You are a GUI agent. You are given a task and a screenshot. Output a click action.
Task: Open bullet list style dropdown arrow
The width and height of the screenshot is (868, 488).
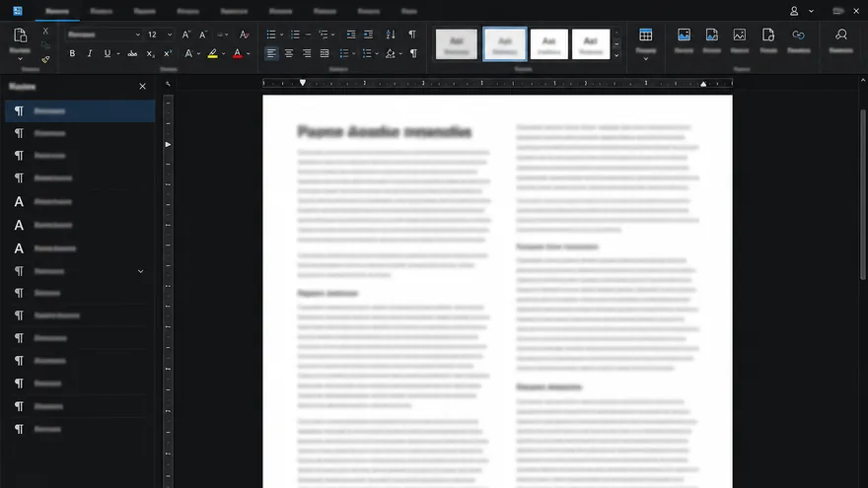pos(281,35)
